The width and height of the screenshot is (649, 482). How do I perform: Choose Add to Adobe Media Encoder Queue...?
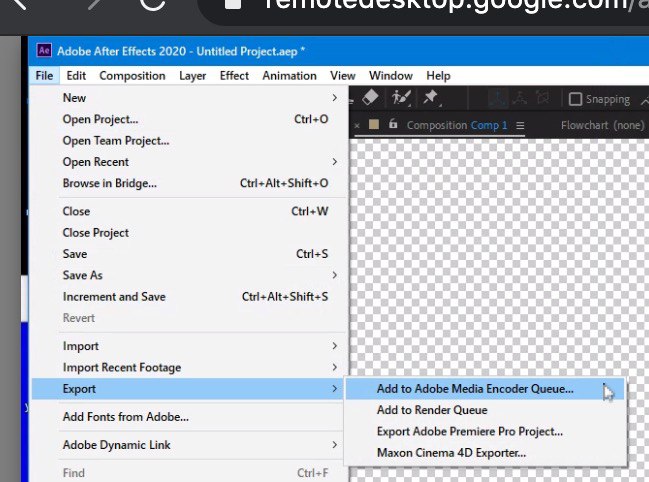click(485, 389)
